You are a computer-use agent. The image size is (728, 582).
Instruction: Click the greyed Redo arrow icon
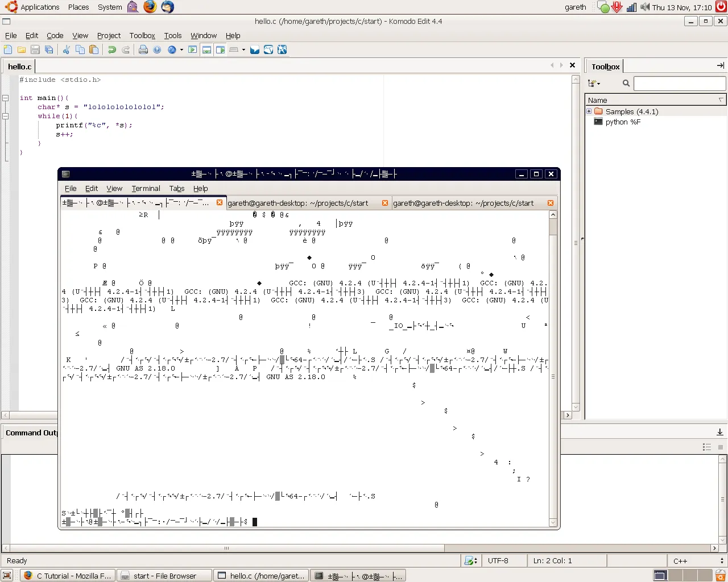pyautogui.click(x=126, y=50)
